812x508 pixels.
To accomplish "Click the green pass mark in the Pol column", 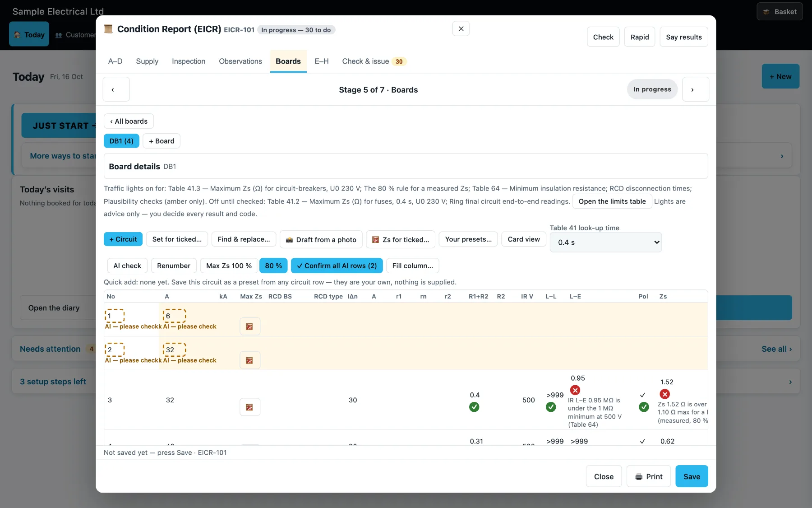I will [644, 407].
